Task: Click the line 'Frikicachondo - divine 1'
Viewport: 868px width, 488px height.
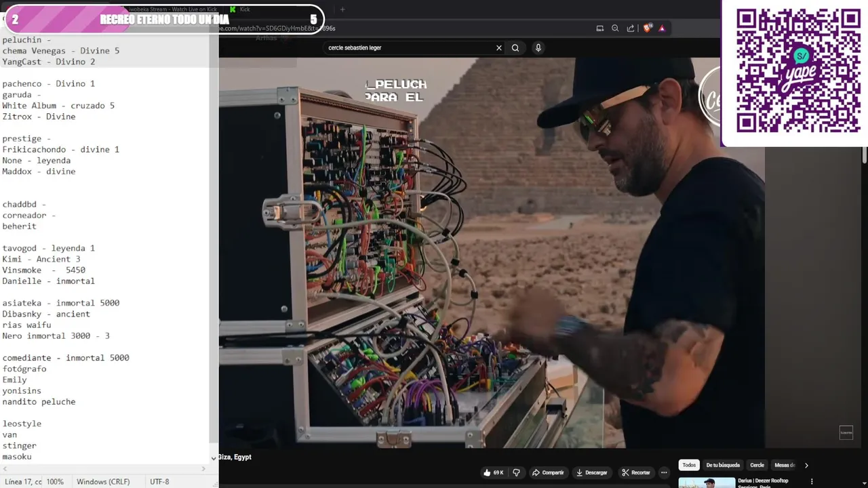Action: tap(61, 149)
